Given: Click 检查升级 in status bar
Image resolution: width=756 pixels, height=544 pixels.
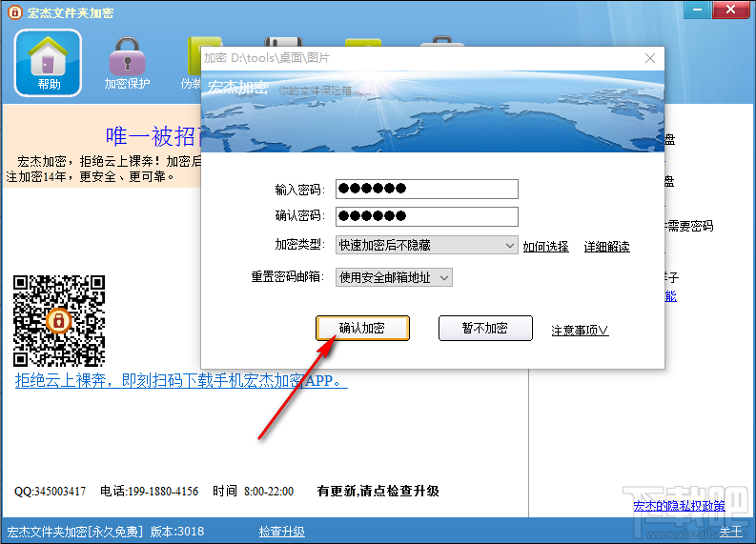Looking at the screenshot, I should pos(282,532).
